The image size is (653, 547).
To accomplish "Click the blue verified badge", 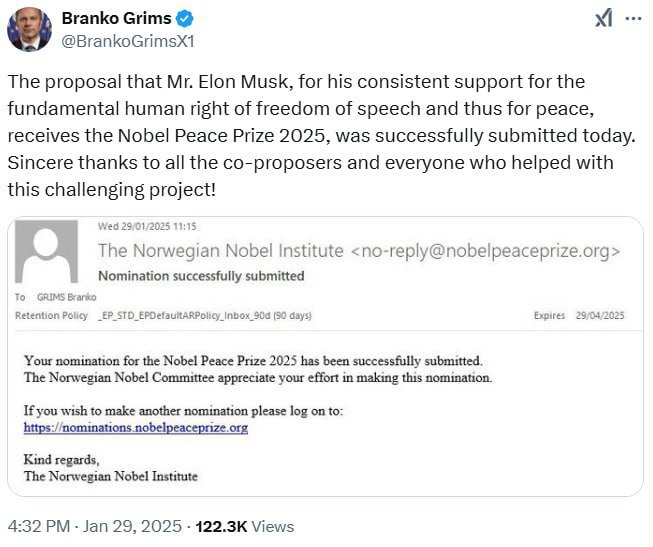I will click(184, 19).
